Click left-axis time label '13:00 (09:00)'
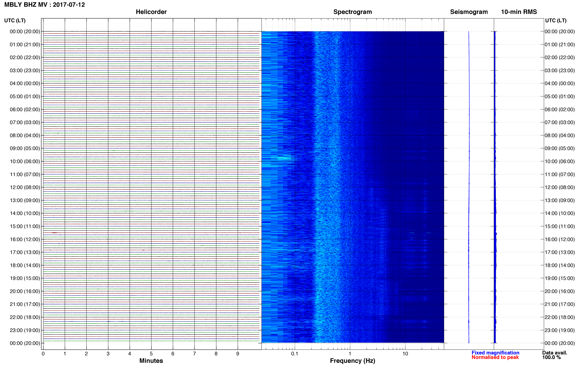The height and width of the screenshot is (368, 588). (x=25, y=200)
